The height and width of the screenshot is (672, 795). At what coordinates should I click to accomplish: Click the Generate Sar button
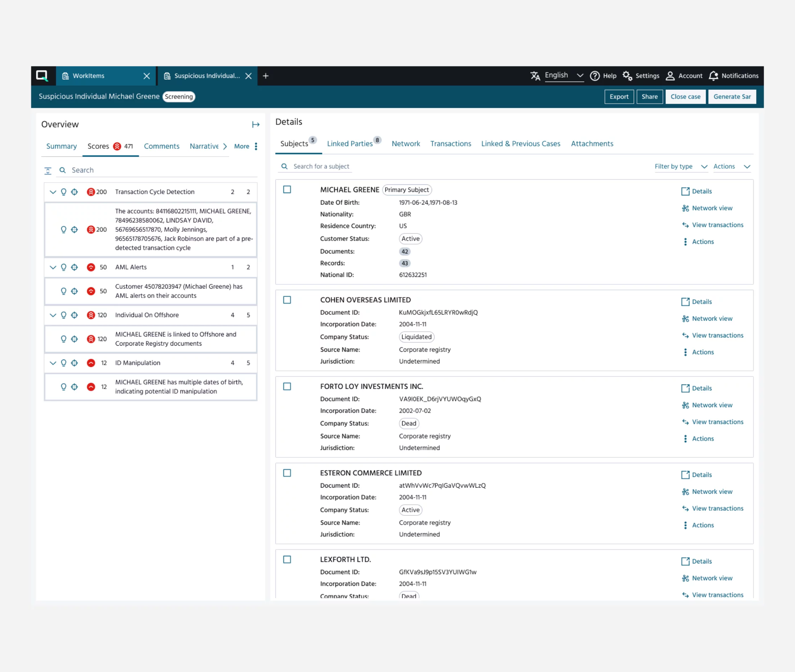click(x=732, y=97)
